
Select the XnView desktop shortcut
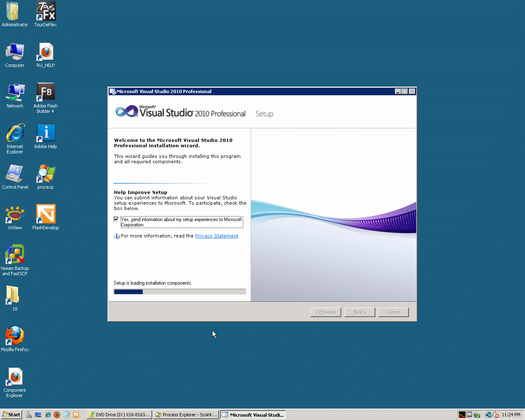click(15, 217)
